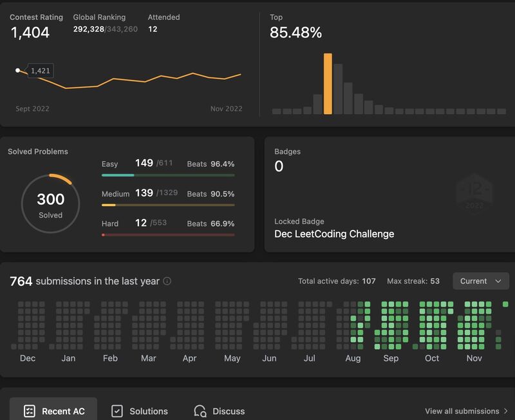Click the arrow next to View all submissions
The image size is (515, 420).
[x=506, y=411]
